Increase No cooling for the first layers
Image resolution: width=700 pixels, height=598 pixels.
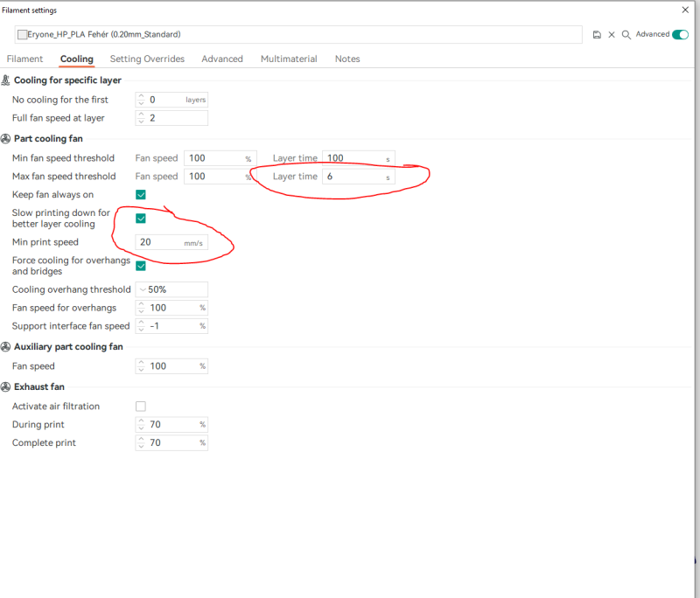[x=141, y=96]
